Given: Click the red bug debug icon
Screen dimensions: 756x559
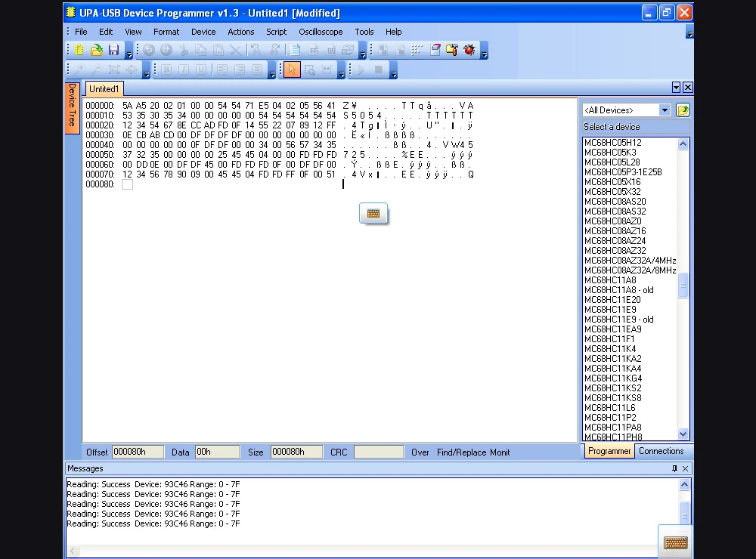Looking at the screenshot, I should (469, 51).
